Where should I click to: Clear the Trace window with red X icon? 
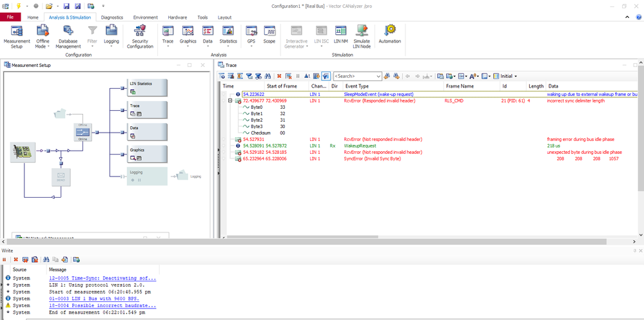(279, 76)
